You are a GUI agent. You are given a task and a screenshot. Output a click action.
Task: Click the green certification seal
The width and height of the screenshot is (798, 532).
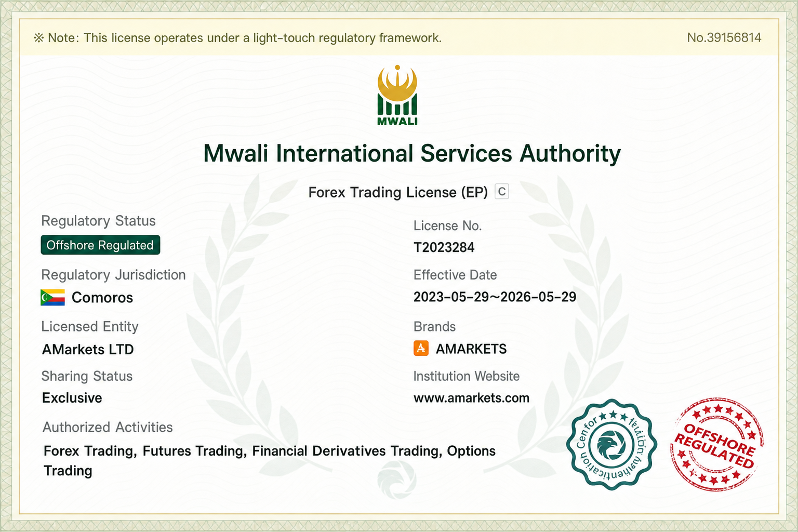point(611,444)
